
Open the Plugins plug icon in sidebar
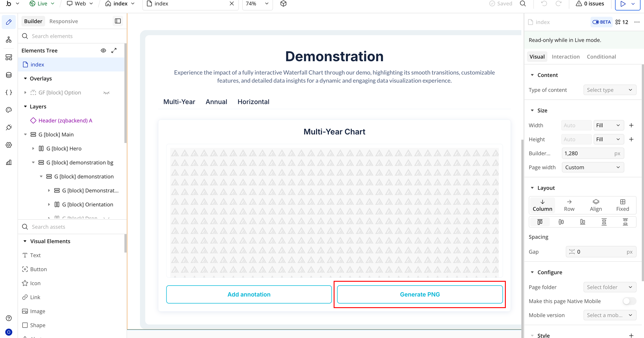tap(9, 127)
